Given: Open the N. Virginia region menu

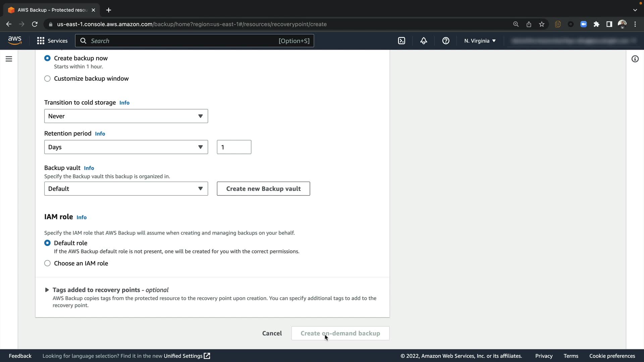Looking at the screenshot, I should pos(480,41).
